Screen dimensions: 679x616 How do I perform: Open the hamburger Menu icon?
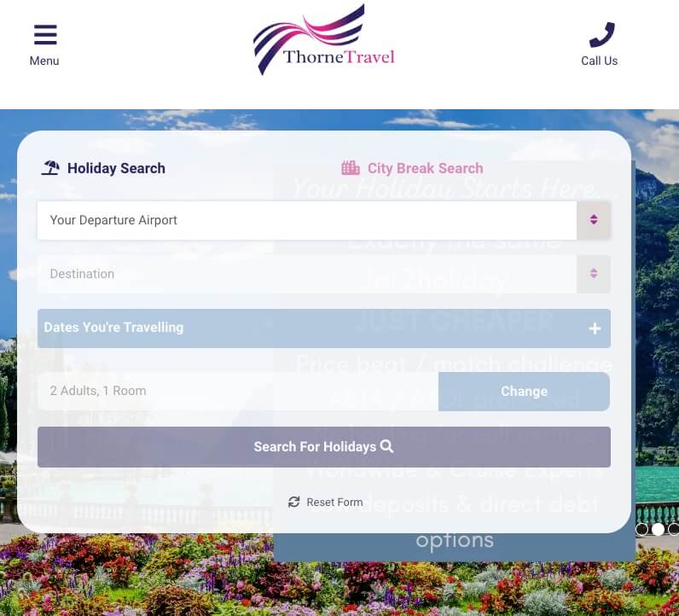pyautogui.click(x=45, y=35)
